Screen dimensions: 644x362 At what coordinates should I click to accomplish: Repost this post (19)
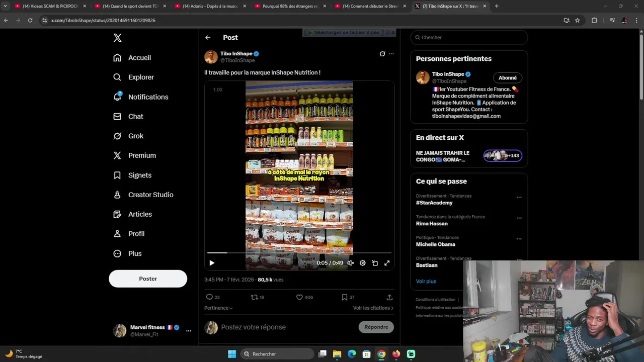point(257,297)
